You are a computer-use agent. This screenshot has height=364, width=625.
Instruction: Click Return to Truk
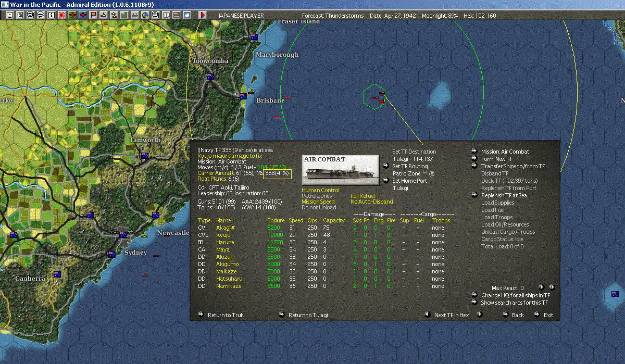(226, 315)
